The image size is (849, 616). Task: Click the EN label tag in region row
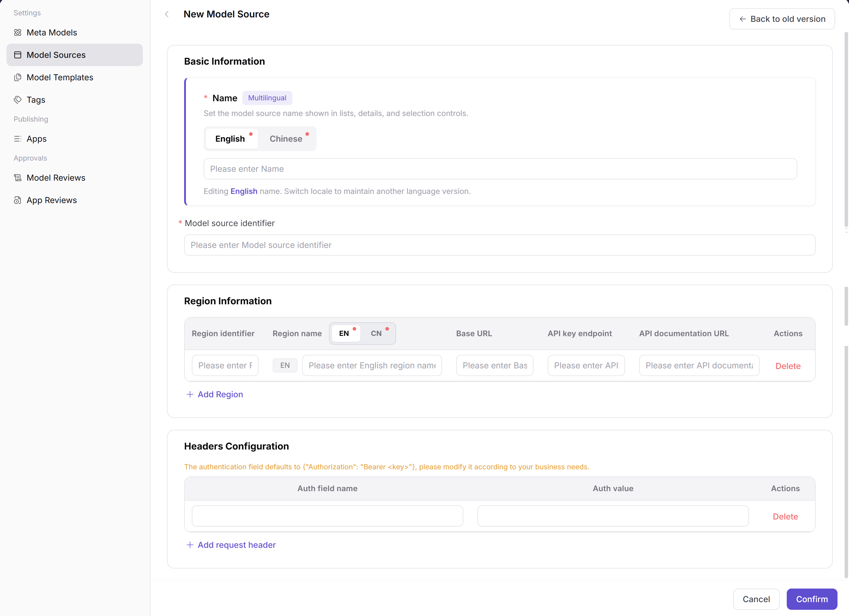[285, 365]
